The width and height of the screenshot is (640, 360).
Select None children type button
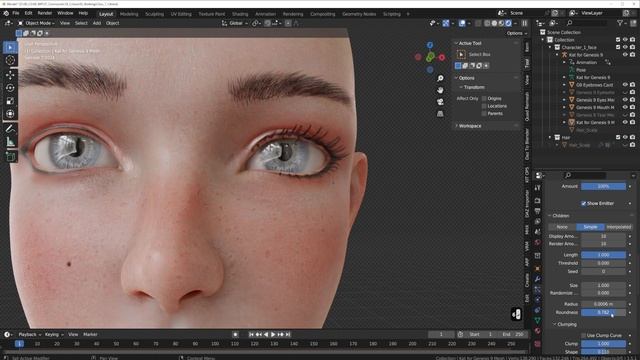pos(562,227)
